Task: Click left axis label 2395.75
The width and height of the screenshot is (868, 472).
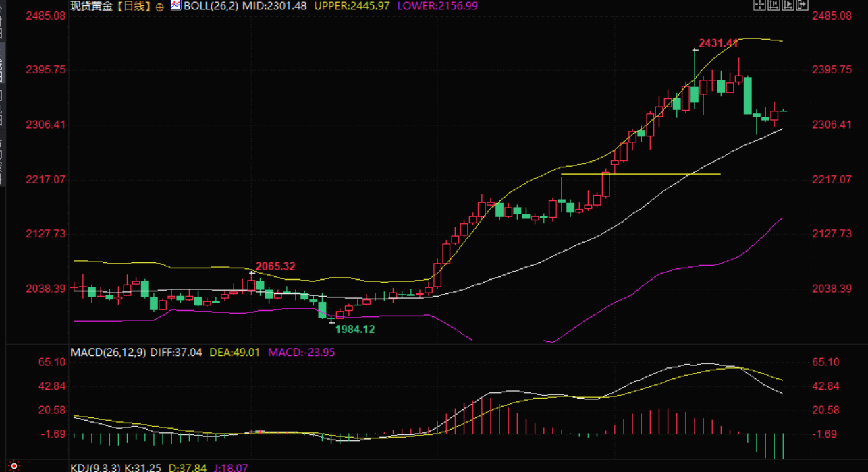Action: click(x=46, y=70)
